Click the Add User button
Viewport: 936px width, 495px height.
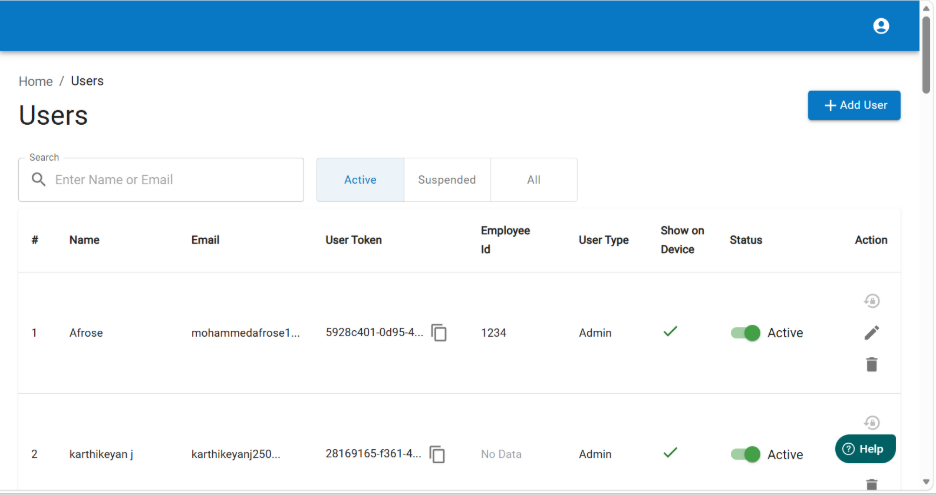(x=854, y=106)
